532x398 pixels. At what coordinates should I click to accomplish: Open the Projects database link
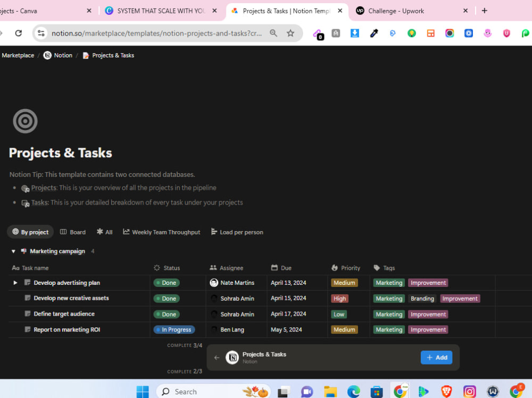coord(44,188)
